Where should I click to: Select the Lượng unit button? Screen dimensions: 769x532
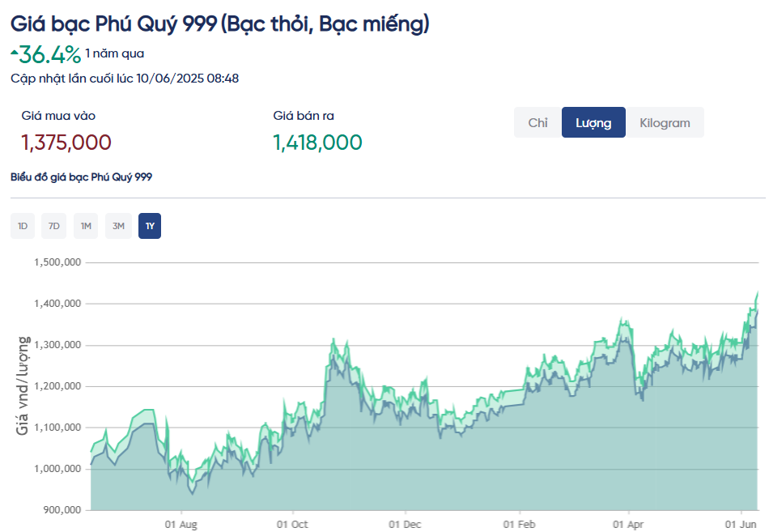(593, 122)
